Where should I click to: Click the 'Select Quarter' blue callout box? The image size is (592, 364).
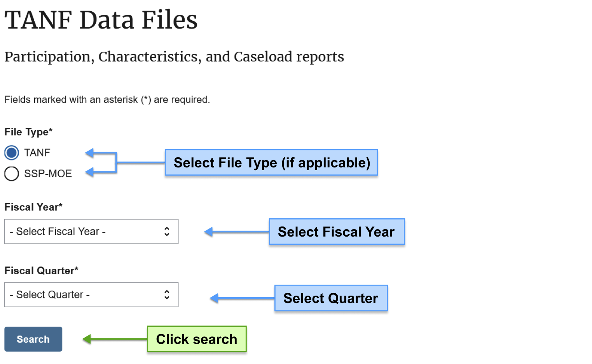tap(331, 298)
